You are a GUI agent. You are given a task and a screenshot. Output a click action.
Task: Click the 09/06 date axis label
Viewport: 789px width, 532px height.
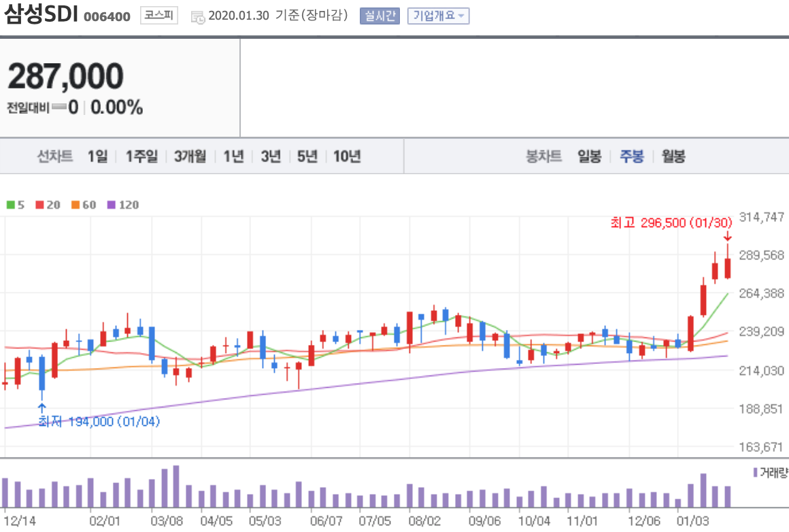point(484,521)
